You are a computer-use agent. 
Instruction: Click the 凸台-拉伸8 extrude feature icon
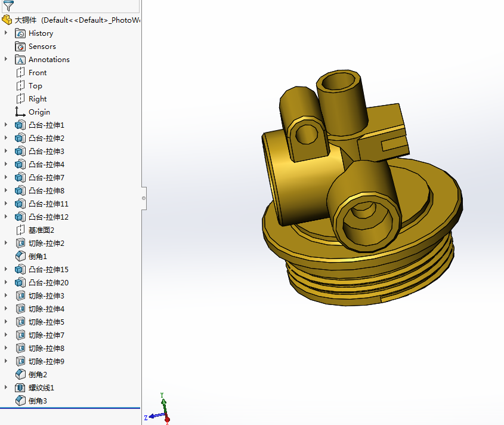(x=20, y=191)
